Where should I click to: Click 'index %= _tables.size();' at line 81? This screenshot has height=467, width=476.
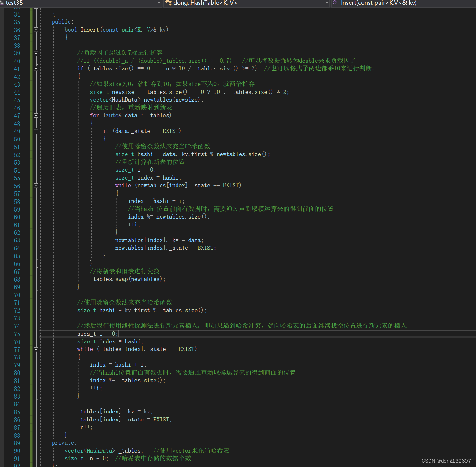pyautogui.click(x=128, y=380)
